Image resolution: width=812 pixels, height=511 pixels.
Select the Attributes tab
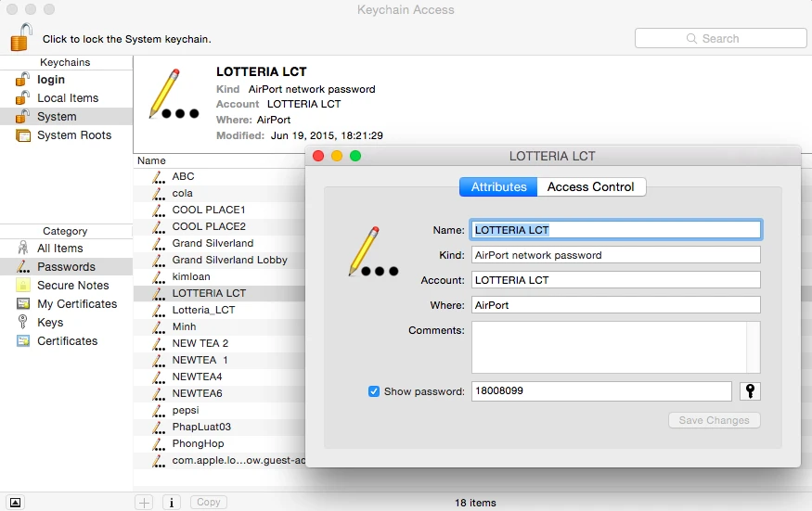[x=498, y=186]
